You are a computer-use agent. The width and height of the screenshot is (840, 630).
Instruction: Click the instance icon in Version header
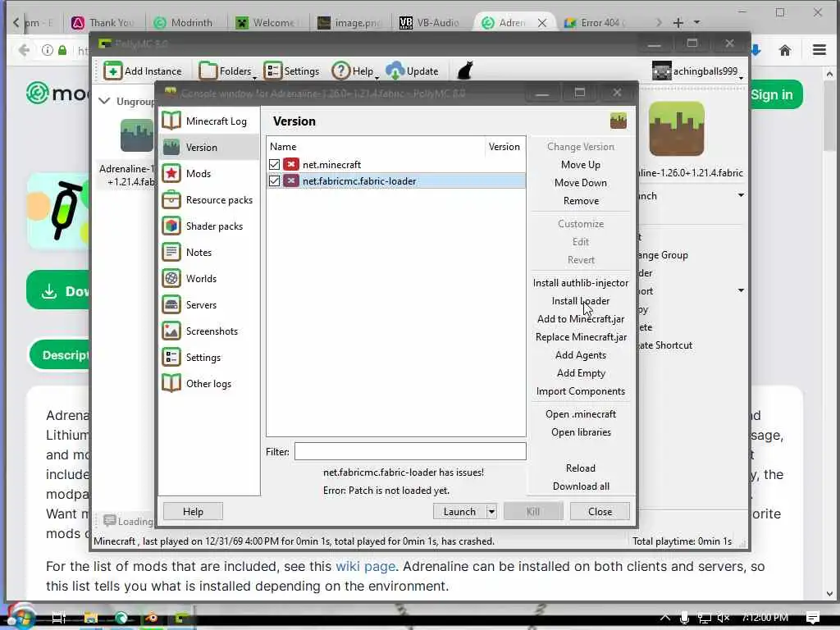(619, 121)
